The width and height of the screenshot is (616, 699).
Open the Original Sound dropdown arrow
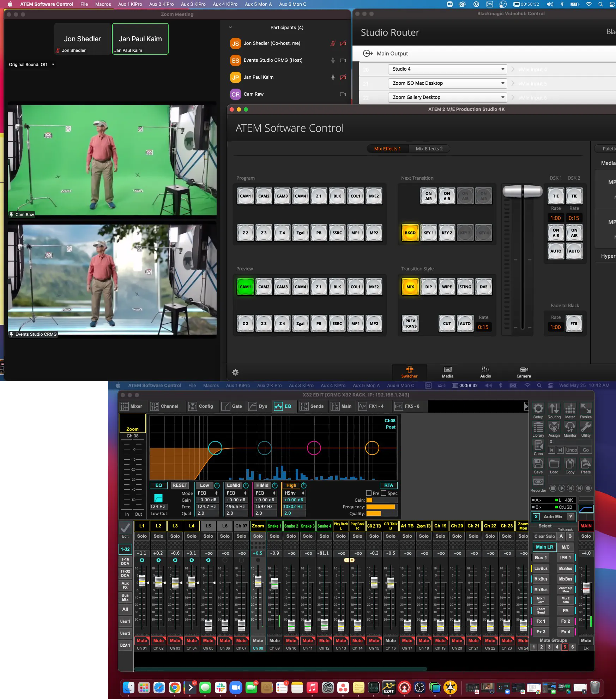[53, 65]
